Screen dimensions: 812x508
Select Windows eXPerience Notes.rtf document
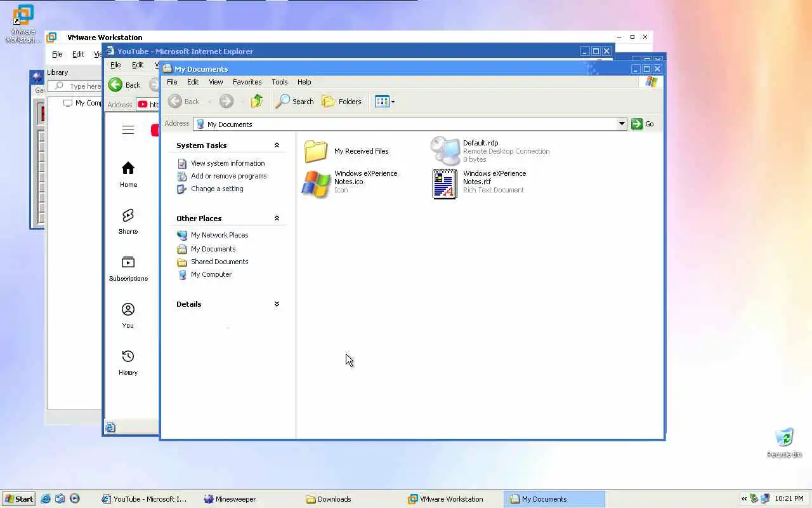(480, 183)
